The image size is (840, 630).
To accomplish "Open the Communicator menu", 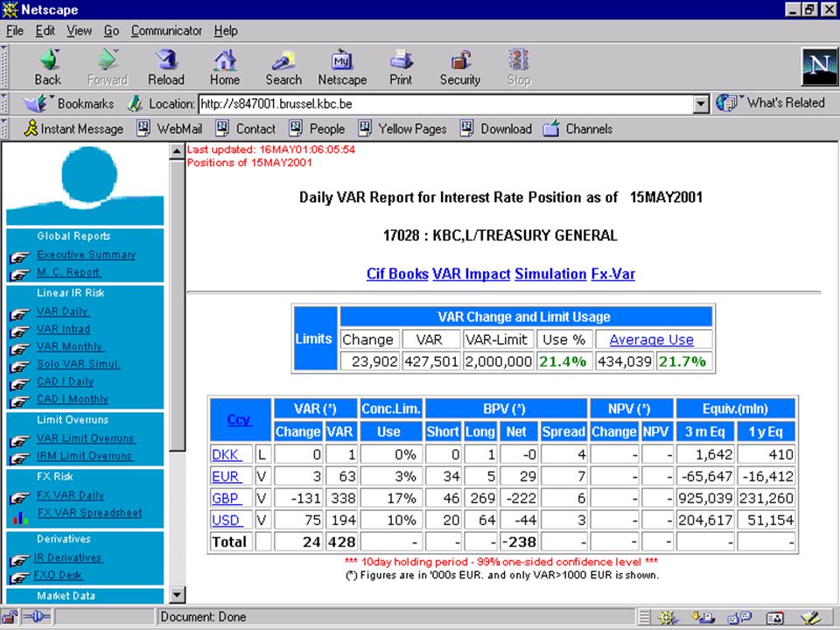I will tap(166, 31).
